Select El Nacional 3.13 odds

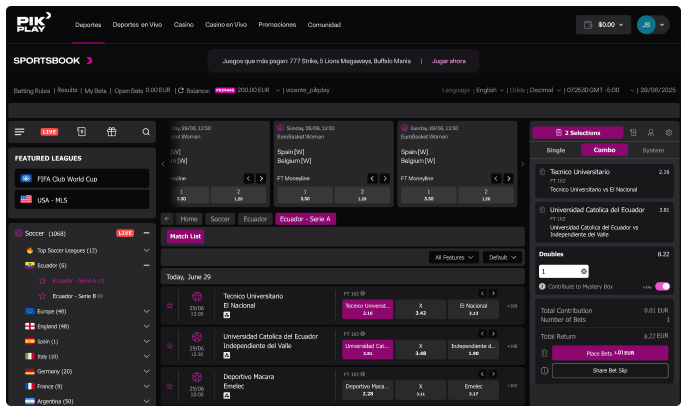coord(473,309)
